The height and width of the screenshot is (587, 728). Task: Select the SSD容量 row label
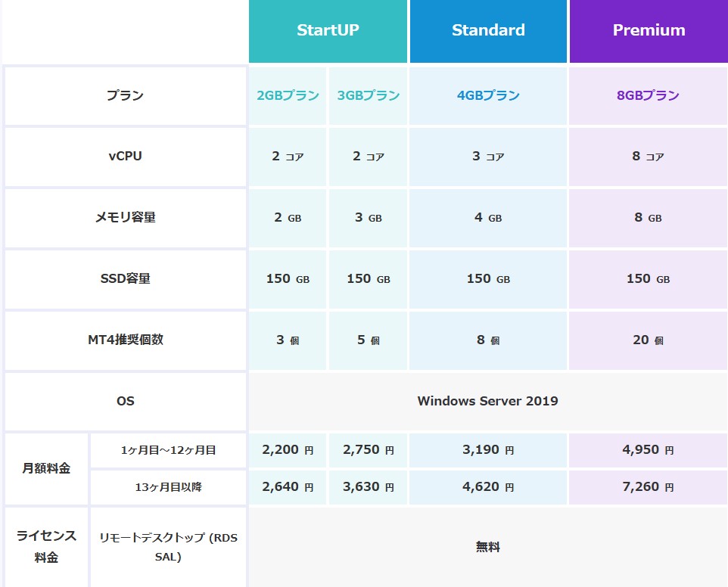point(126,279)
